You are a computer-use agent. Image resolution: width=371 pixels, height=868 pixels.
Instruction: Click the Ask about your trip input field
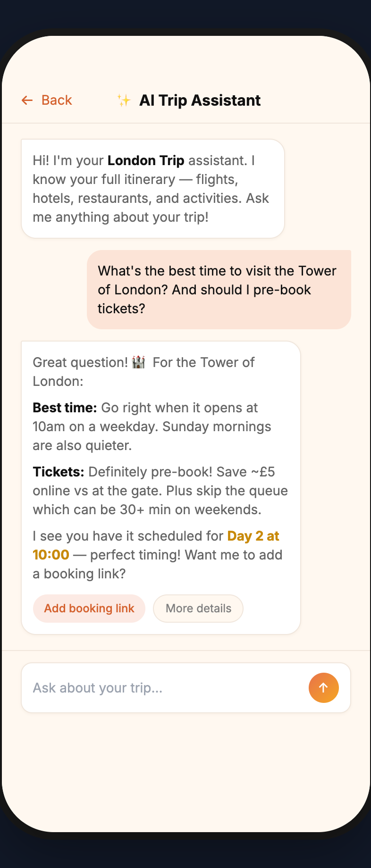[142, 687]
